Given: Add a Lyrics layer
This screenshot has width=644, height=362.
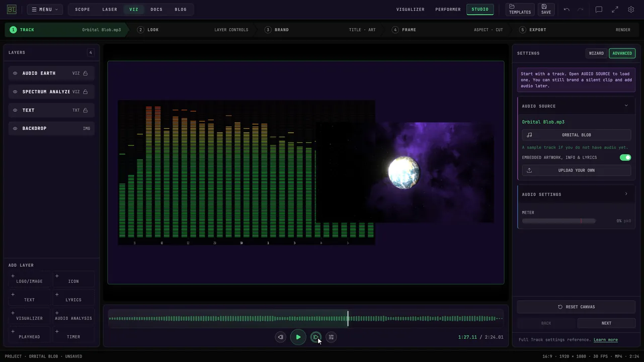Looking at the screenshot, I should (x=73, y=297).
